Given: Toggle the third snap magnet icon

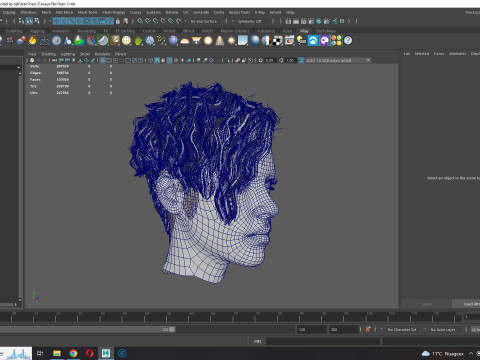Looking at the screenshot, I should pyautogui.click(x=156, y=21).
